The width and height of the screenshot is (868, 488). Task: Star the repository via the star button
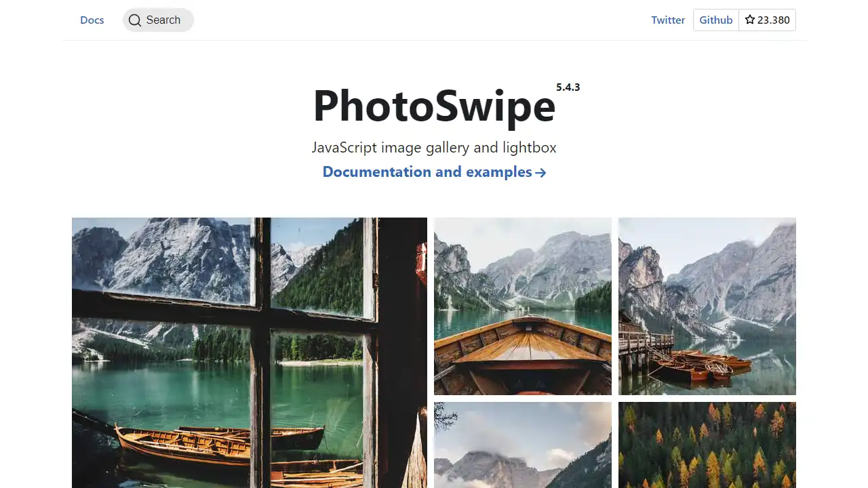[768, 20]
